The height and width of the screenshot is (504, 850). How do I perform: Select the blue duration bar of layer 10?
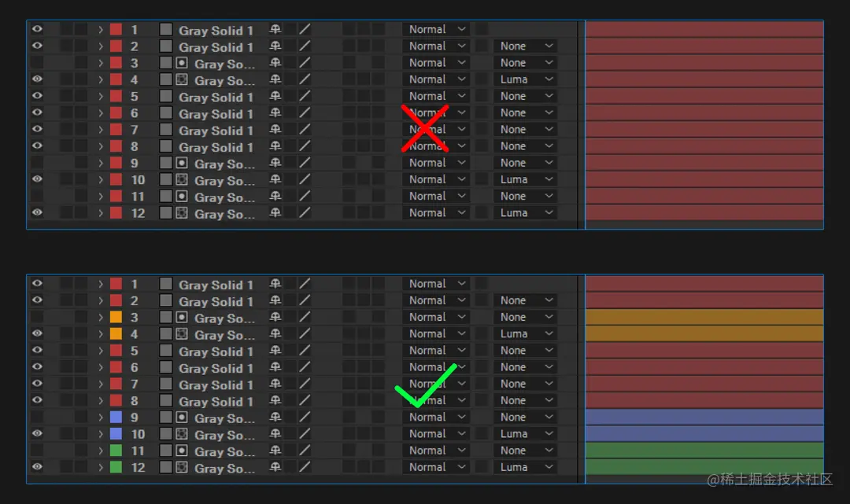tap(704, 433)
